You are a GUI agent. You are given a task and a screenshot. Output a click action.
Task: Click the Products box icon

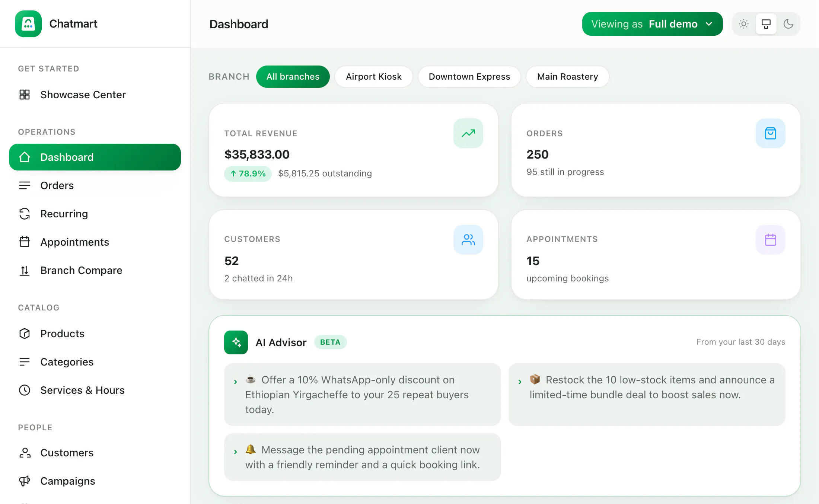[x=25, y=334]
